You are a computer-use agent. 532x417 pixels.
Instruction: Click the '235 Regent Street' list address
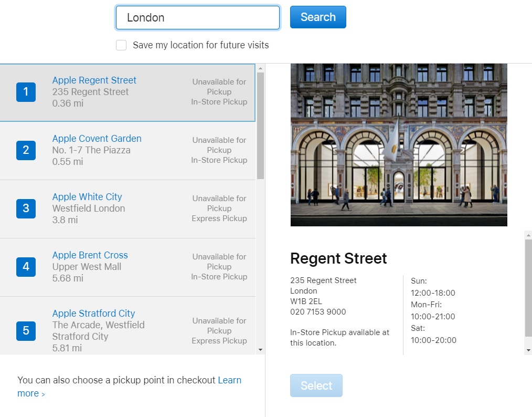(90, 92)
